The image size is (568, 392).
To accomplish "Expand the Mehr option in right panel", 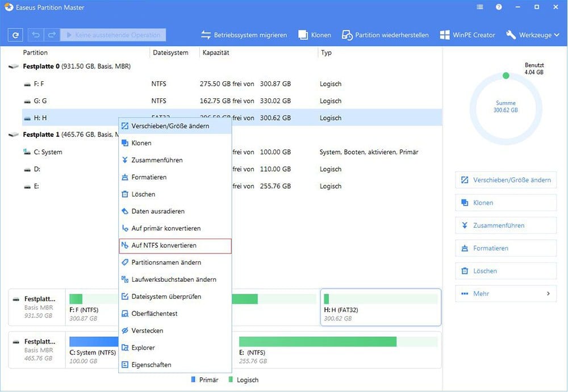I will pyautogui.click(x=506, y=294).
